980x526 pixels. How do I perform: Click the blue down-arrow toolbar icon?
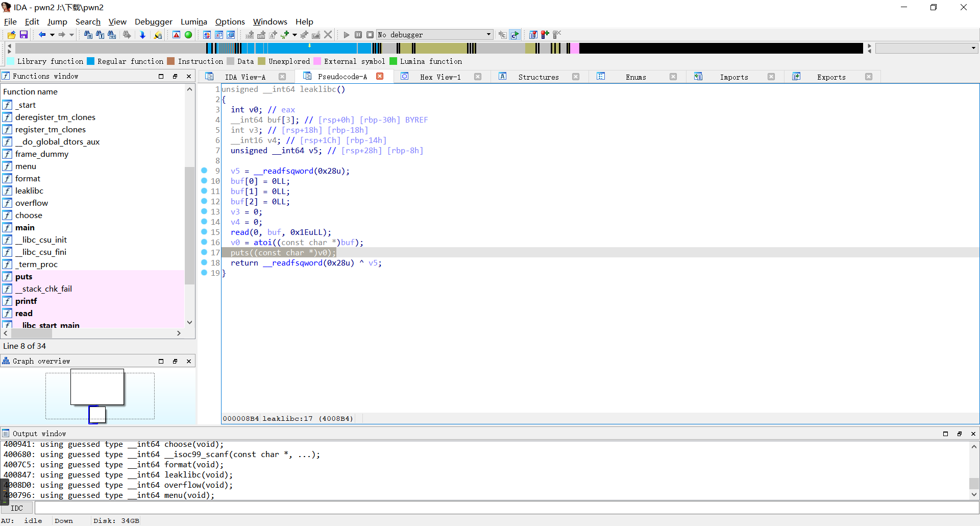click(142, 35)
